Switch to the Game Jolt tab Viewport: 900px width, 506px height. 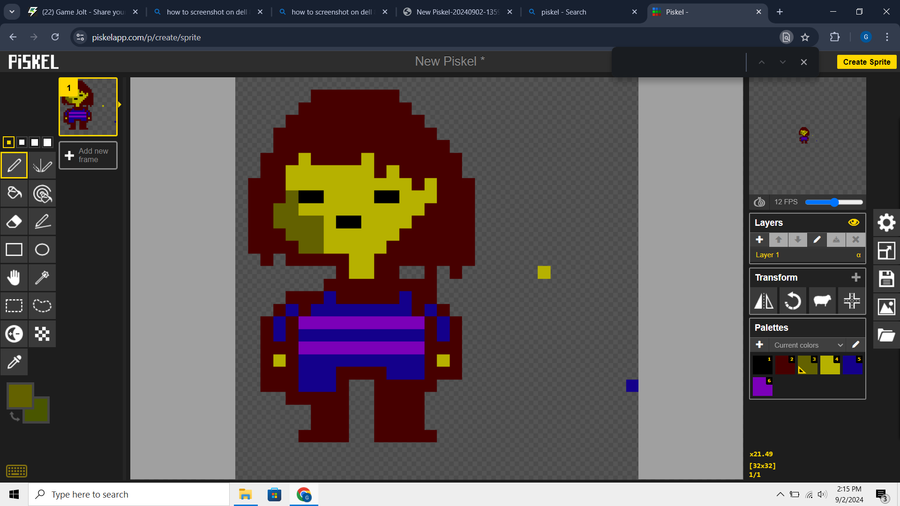coord(83,12)
